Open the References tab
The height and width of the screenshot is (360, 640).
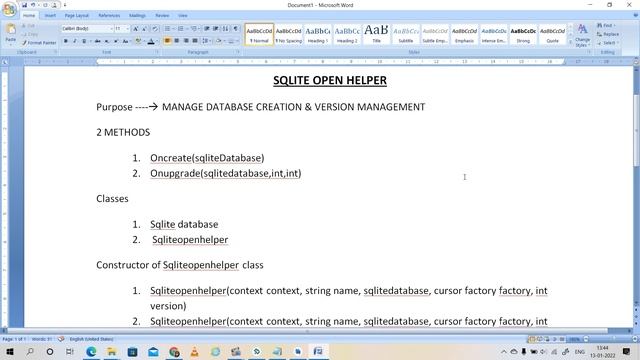[109, 16]
